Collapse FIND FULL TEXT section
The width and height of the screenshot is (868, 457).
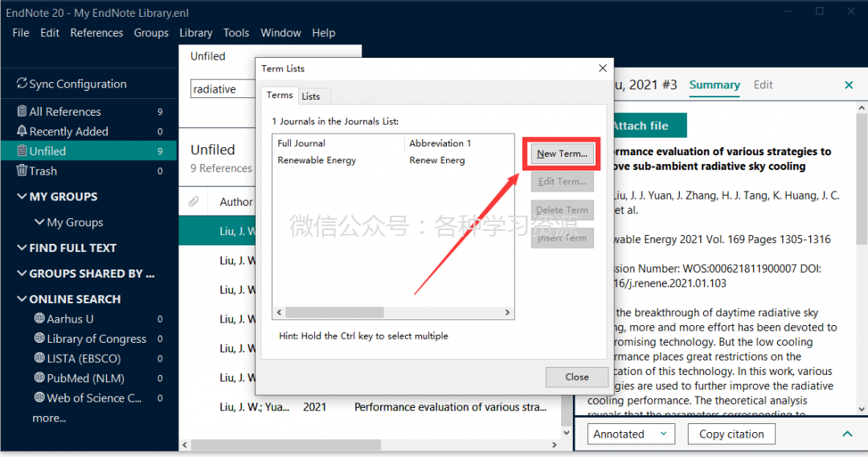pyautogui.click(x=22, y=247)
